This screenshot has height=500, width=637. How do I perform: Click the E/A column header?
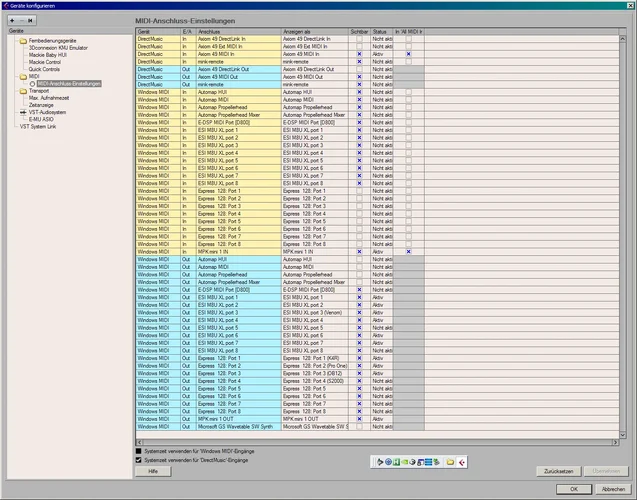(x=188, y=31)
